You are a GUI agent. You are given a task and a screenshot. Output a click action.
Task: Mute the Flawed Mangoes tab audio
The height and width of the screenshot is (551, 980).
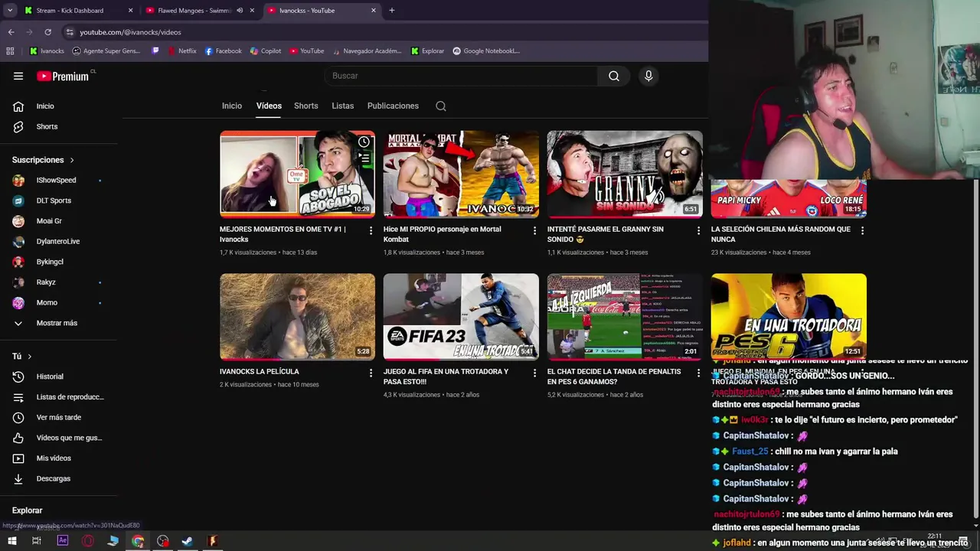pyautogui.click(x=240, y=11)
